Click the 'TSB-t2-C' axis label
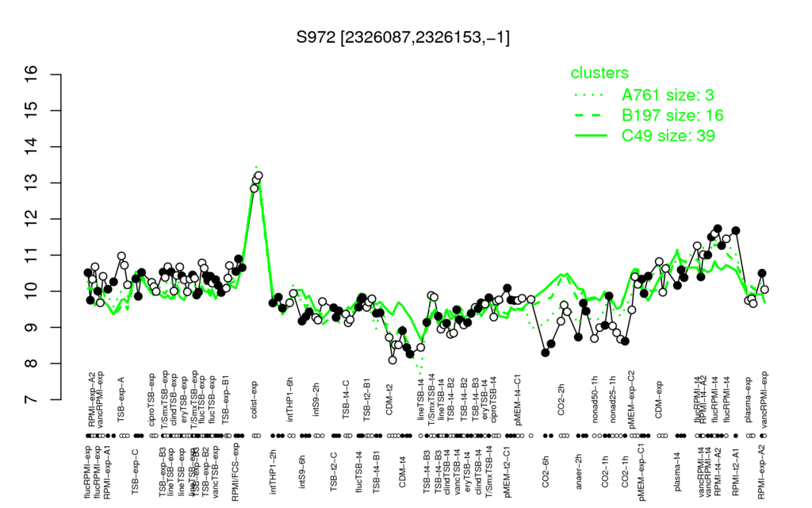 click(334, 471)
